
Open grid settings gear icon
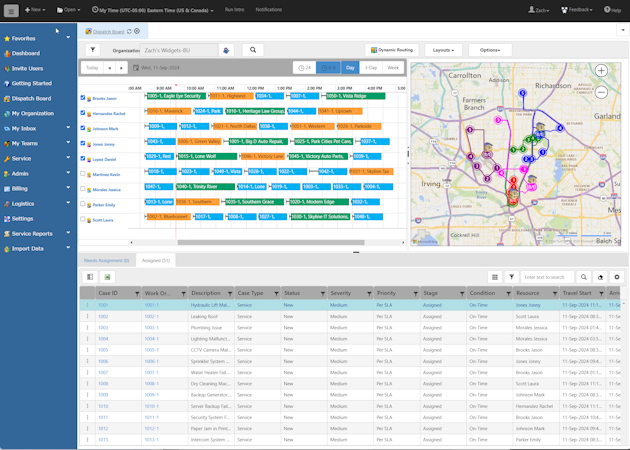[x=616, y=277]
